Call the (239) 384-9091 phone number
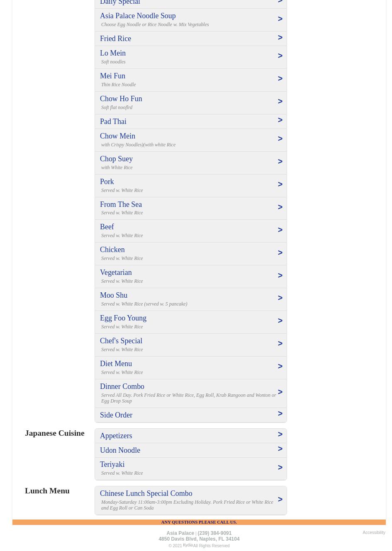Screen dimensions: 392x551 214,533
